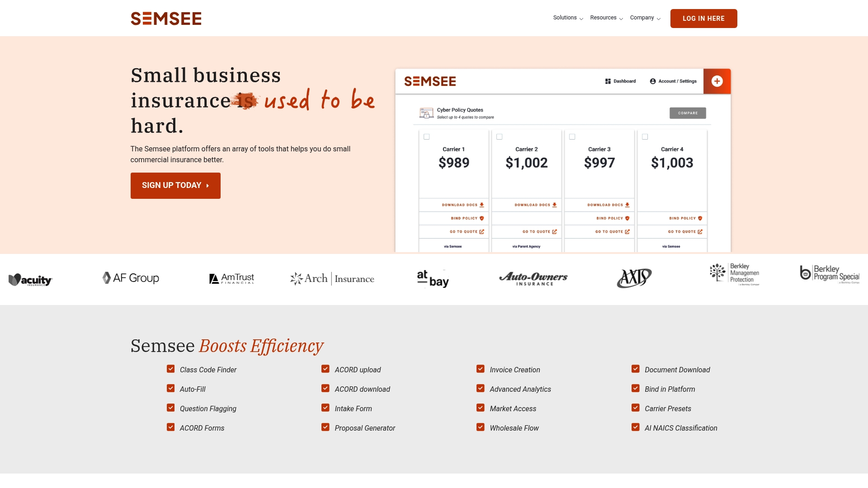Click Bind Policy under Carrier 3
The height and width of the screenshot is (488, 868).
pyautogui.click(x=613, y=218)
